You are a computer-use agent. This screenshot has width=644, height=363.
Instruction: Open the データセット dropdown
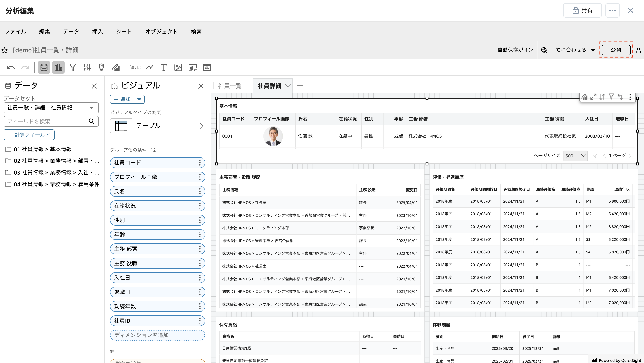[x=51, y=108]
